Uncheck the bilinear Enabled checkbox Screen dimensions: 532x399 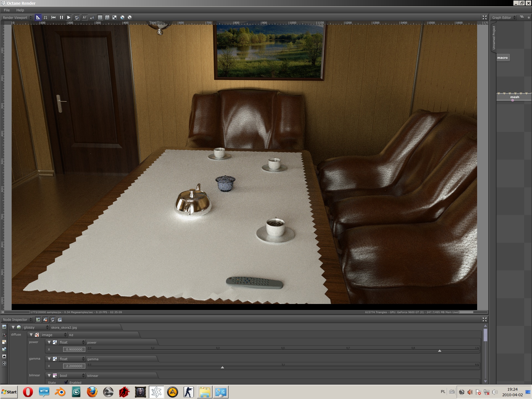[x=66, y=382]
